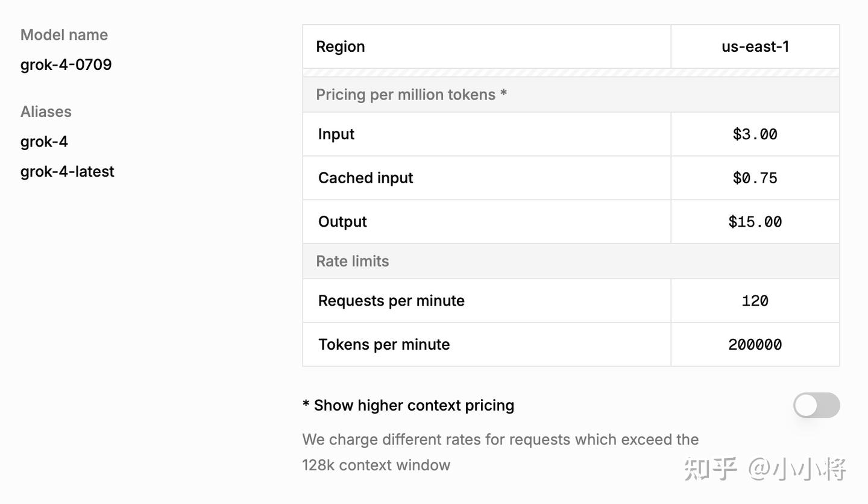Select the Output row label

pos(342,222)
